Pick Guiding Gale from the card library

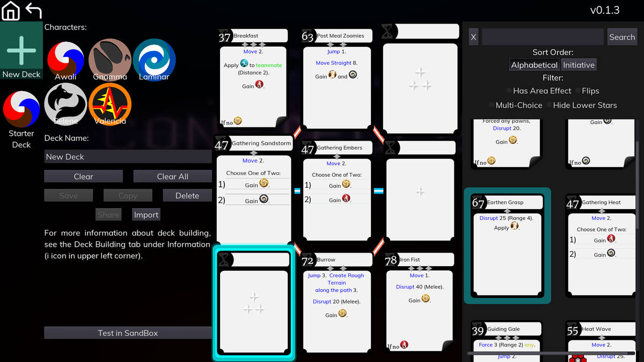pyautogui.click(x=507, y=341)
